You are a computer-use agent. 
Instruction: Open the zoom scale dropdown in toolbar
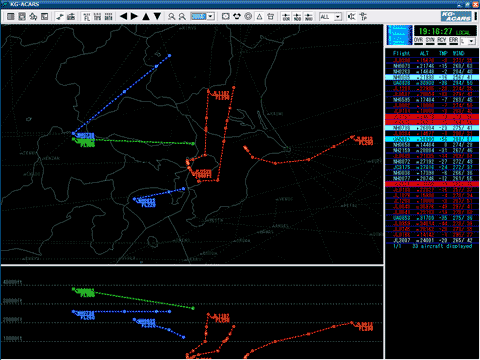[202, 16]
